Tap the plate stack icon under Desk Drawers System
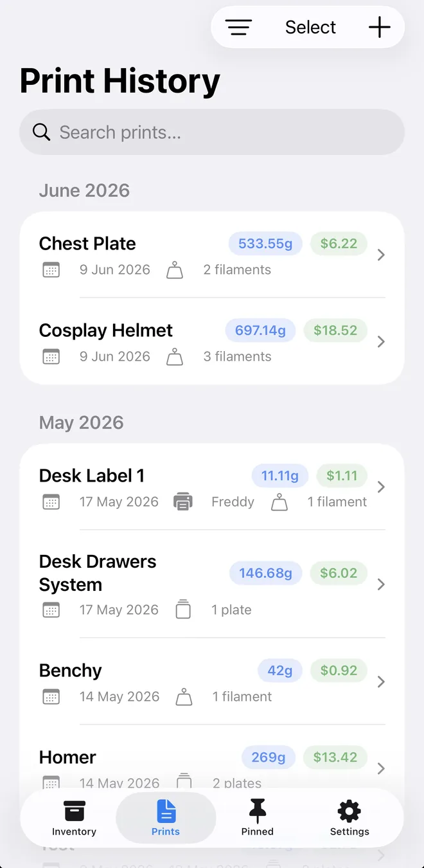 click(183, 610)
